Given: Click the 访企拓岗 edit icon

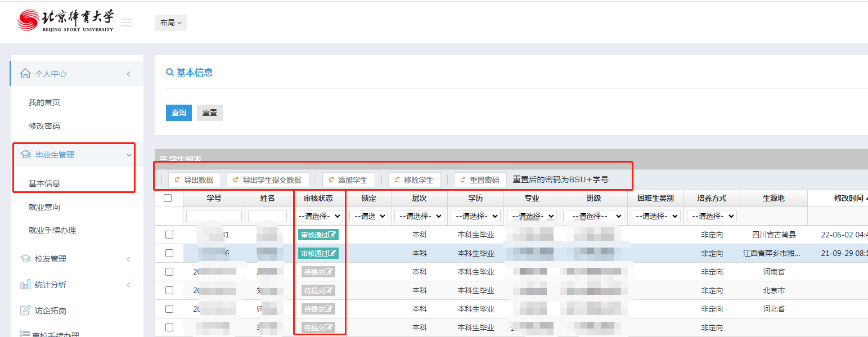Looking at the screenshot, I should tap(25, 311).
